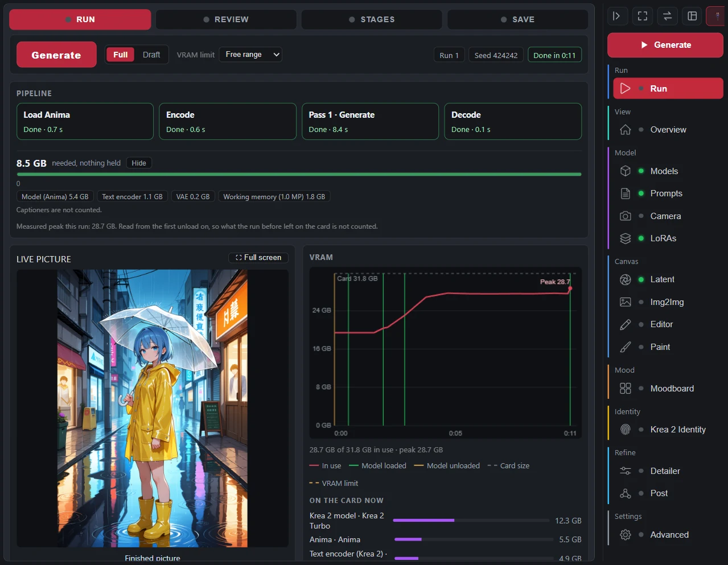Select Full quality mode
The width and height of the screenshot is (728, 565).
pyautogui.click(x=120, y=55)
